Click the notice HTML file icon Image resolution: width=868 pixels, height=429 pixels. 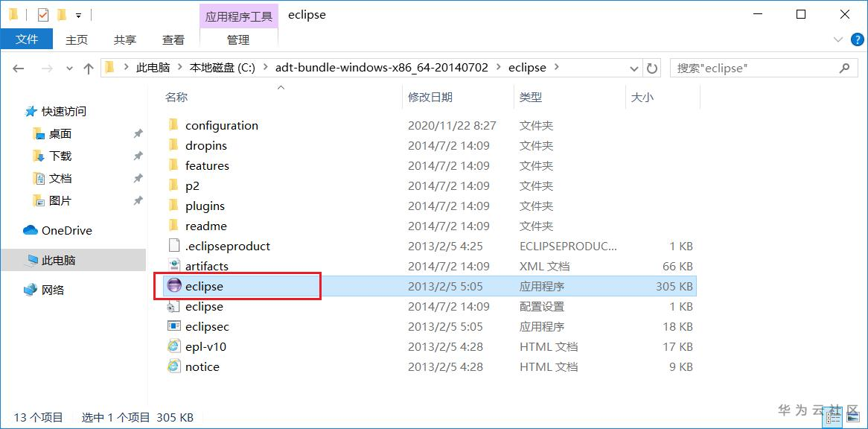(x=174, y=366)
